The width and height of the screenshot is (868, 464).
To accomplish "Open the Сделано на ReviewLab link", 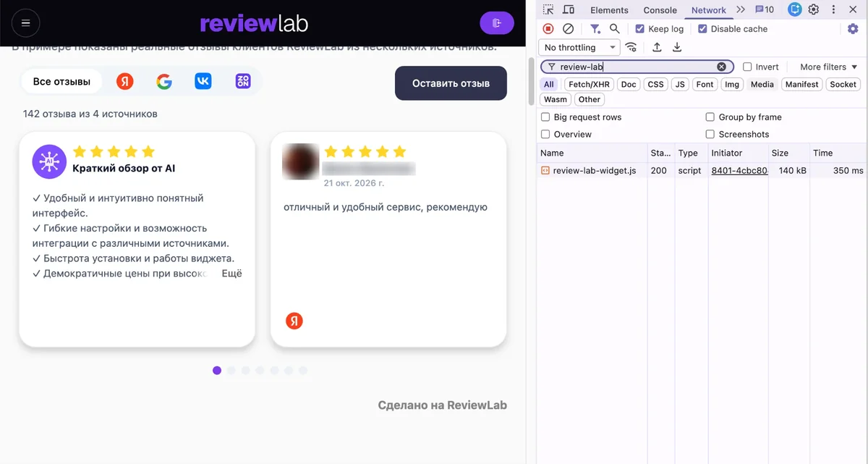I will point(443,405).
